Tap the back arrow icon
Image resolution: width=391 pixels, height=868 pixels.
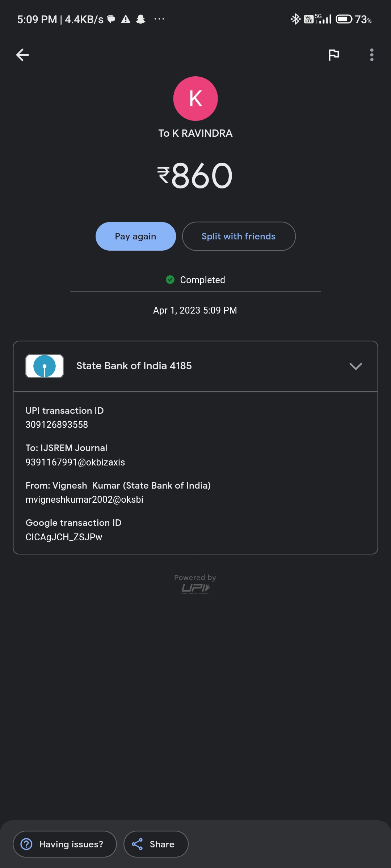tap(22, 55)
